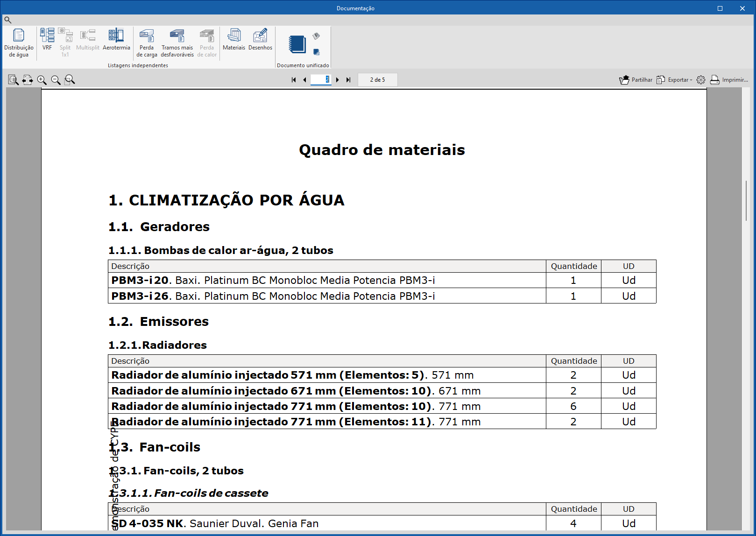Go to the first page
Screen dimensions: 756x536
294,80
